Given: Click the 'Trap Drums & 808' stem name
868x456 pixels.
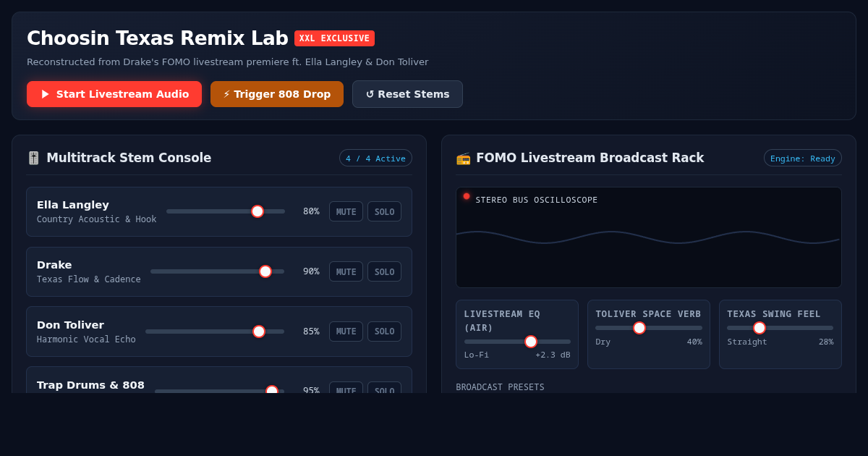Looking at the screenshot, I should pyautogui.click(x=90, y=385).
